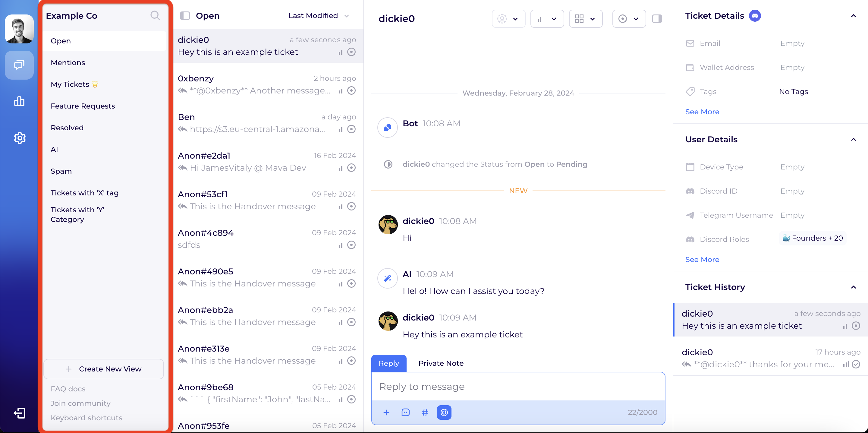Select the Feature Requests view

[83, 106]
